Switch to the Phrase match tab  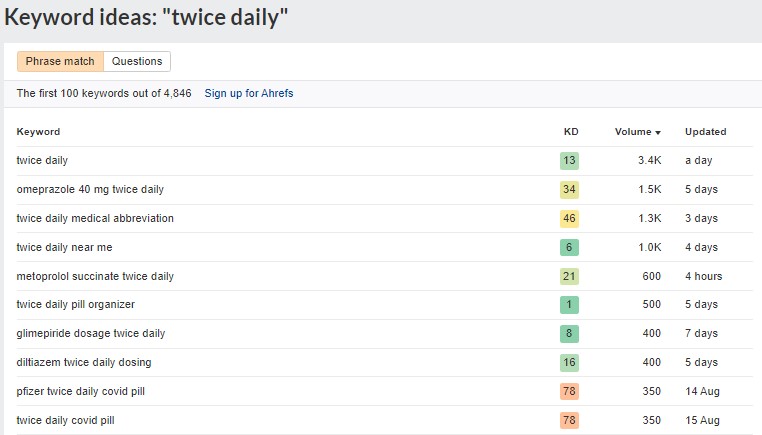pyautogui.click(x=60, y=61)
